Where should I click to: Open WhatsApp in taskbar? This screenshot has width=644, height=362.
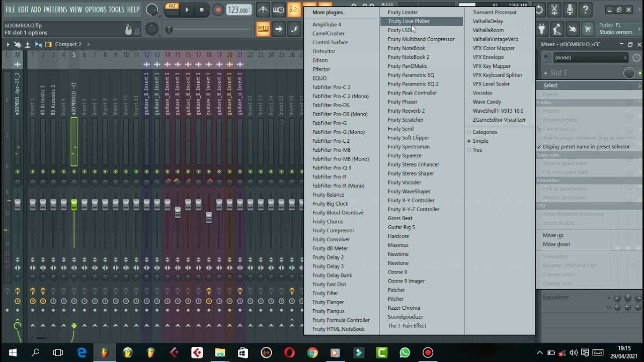405,352
